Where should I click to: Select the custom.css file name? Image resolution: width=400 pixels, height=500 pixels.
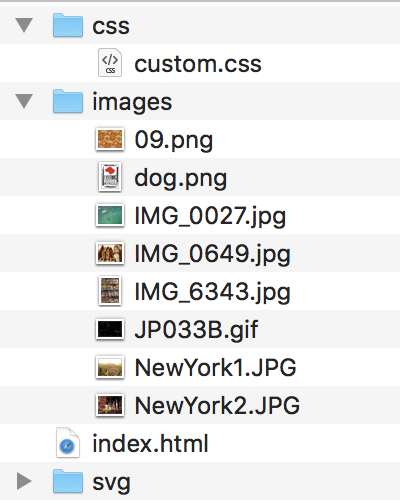click(198, 63)
